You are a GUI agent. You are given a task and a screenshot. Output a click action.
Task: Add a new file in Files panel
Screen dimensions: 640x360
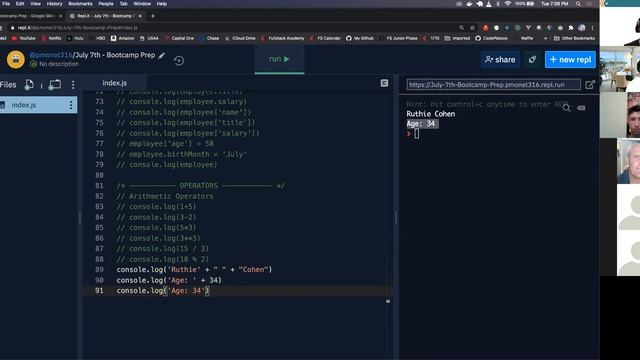point(29,84)
